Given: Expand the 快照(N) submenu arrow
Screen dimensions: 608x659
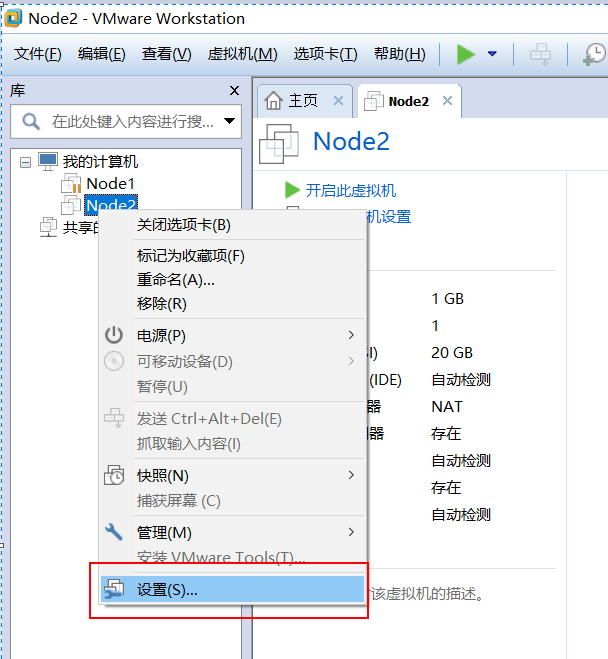Looking at the screenshot, I should click(351, 475).
